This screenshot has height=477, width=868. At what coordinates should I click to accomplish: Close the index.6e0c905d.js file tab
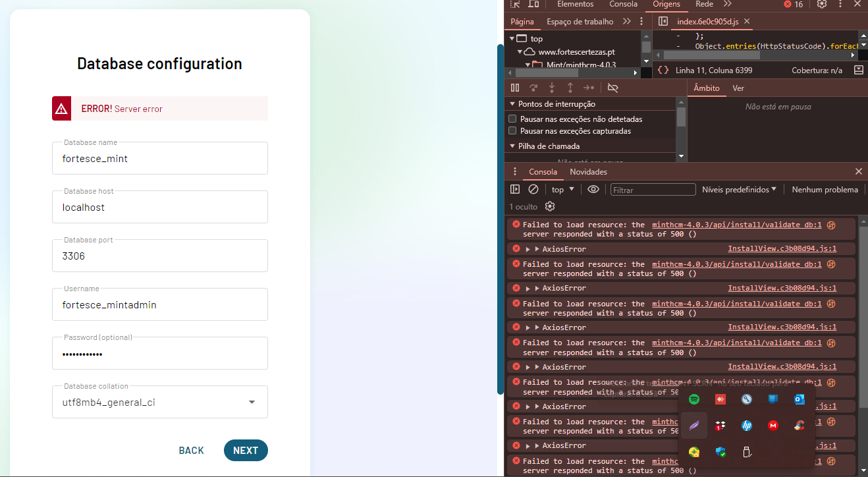tap(747, 22)
